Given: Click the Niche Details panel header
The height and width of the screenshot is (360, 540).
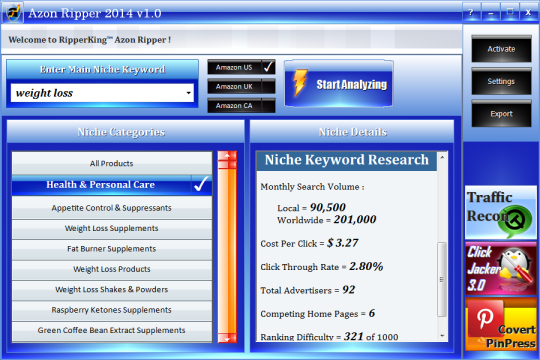Looking at the screenshot, I should tap(352, 132).
